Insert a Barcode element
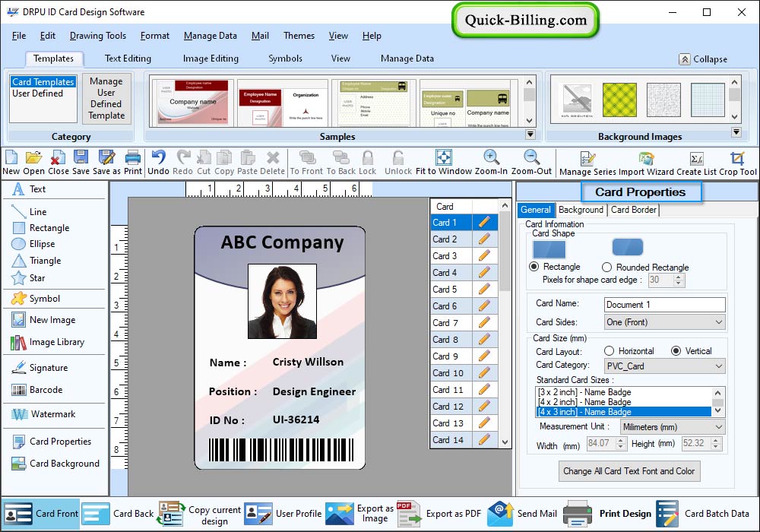Image resolution: width=760 pixels, height=532 pixels. tap(36, 390)
